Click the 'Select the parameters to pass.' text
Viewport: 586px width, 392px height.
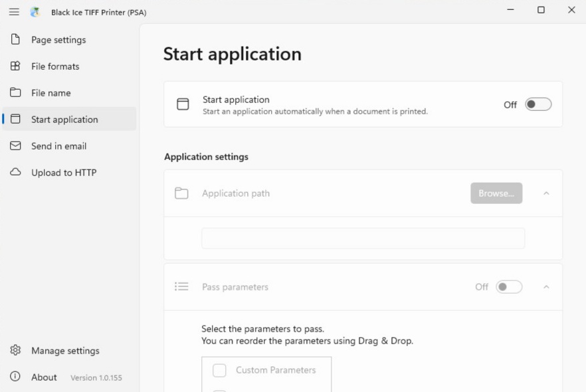point(262,329)
